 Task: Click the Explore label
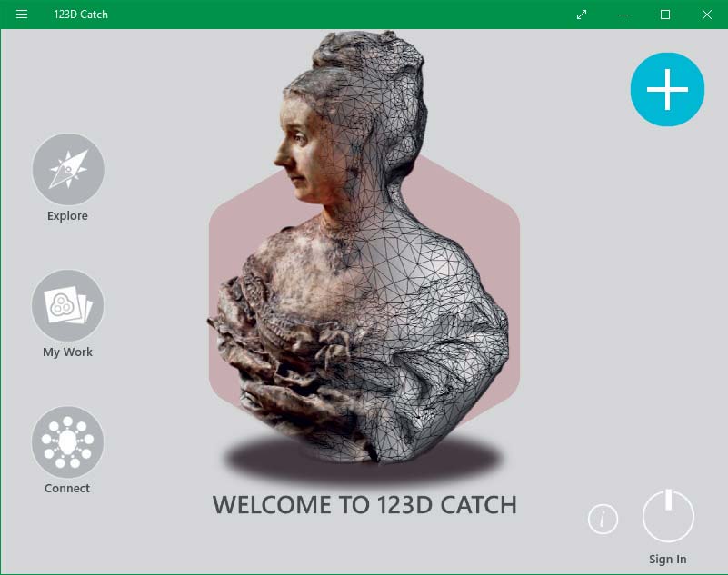pos(67,216)
